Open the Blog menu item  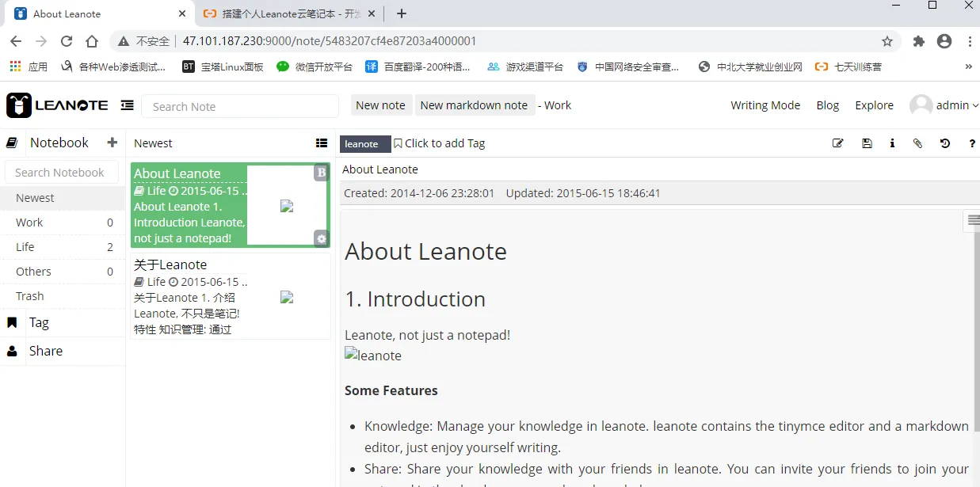(827, 105)
